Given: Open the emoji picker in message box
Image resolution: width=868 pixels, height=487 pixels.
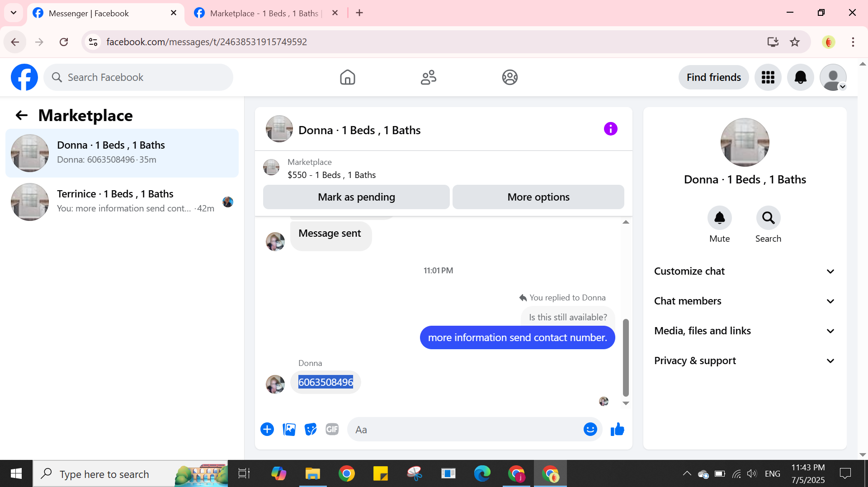Looking at the screenshot, I should tap(590, 429).
